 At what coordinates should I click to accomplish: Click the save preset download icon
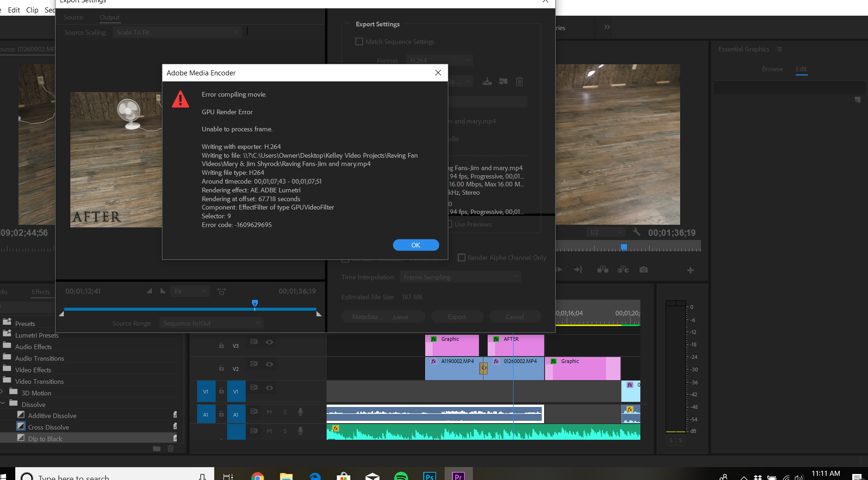[x=487, y=81]
